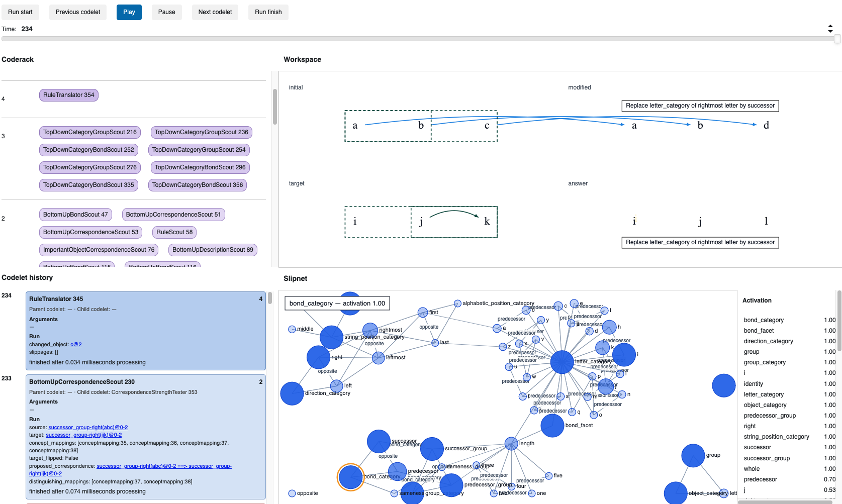Select BottomUpCorrespondenceScout 51 chip

coord(173,215)
